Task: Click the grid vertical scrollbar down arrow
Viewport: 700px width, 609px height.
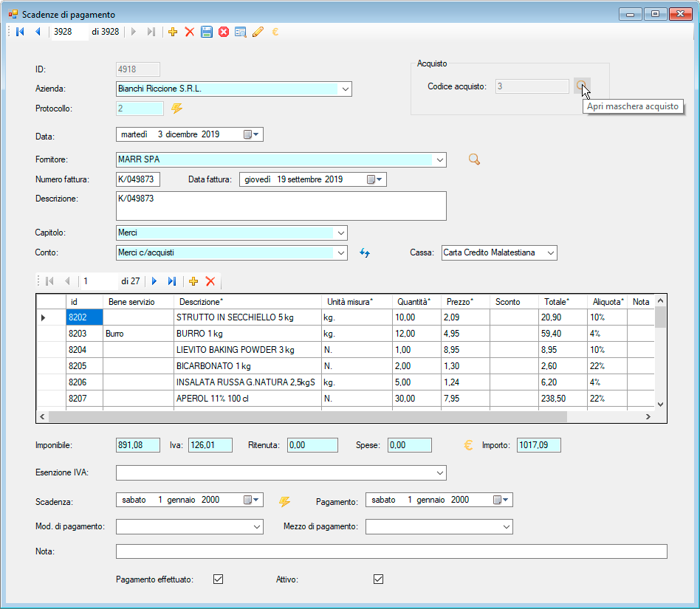Action: point(661,405)
